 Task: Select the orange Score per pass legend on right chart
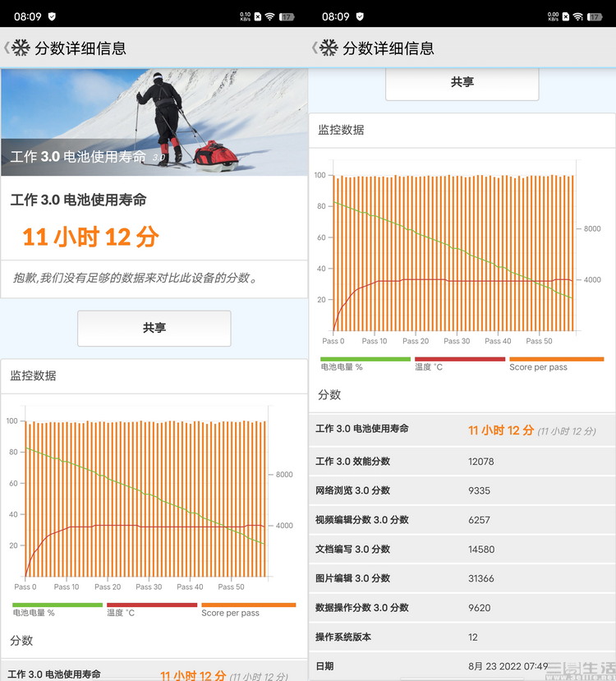557,364
